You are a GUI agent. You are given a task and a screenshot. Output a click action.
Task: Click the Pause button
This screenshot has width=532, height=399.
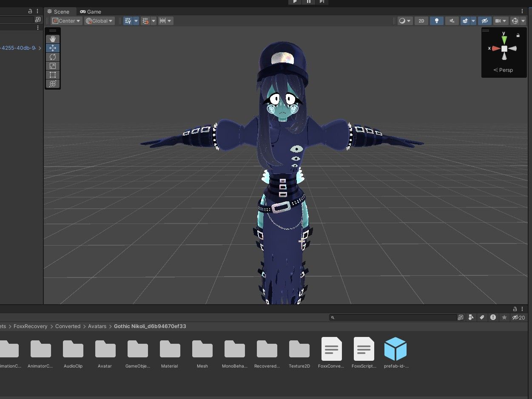click(308, 2)
